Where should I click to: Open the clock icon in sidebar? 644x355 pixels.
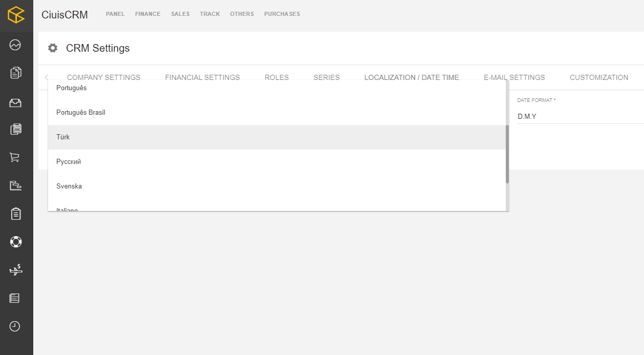tap(15, 326)
